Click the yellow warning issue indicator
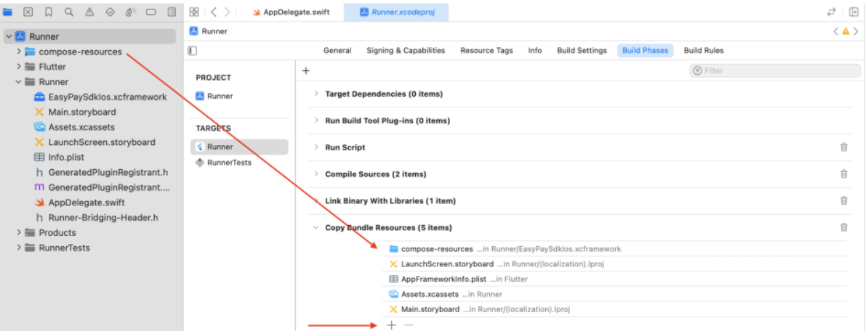 tap(846, 31)
